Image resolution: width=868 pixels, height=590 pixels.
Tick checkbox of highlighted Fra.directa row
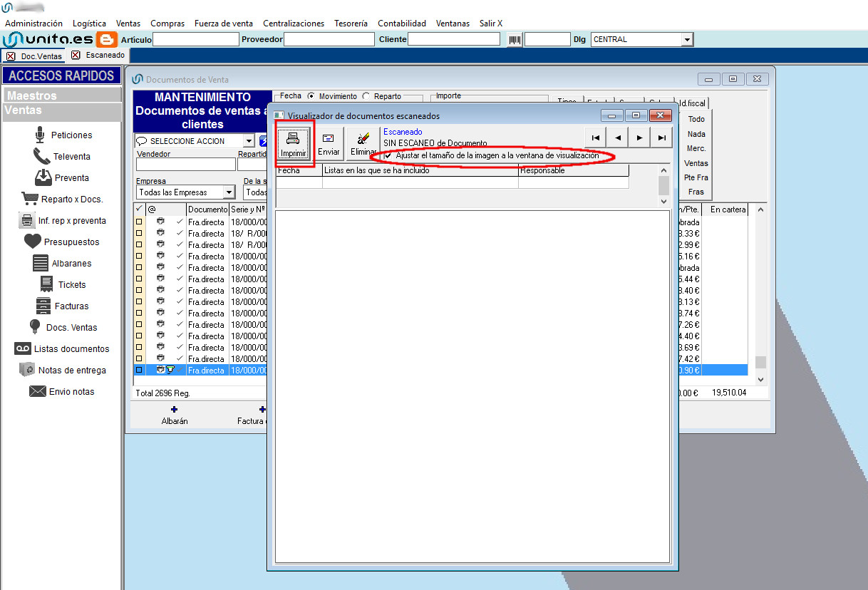pyautogui.click(x=139, y=371)
